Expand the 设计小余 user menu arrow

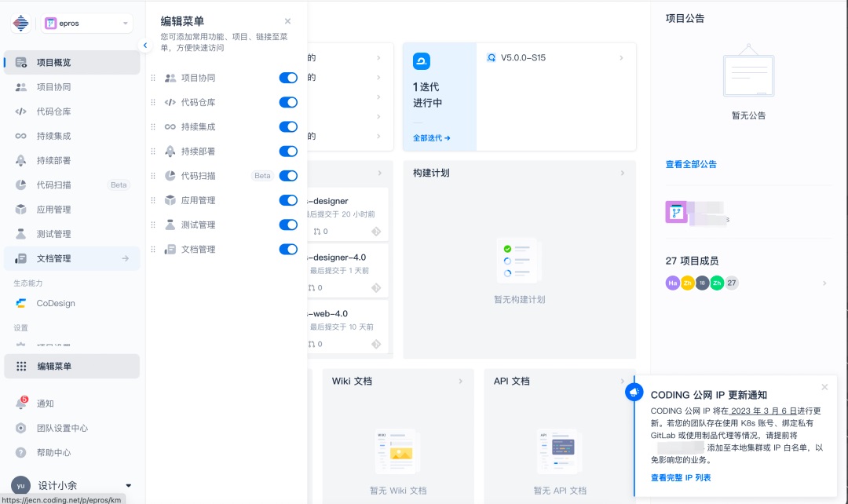[x=128, y=486]
